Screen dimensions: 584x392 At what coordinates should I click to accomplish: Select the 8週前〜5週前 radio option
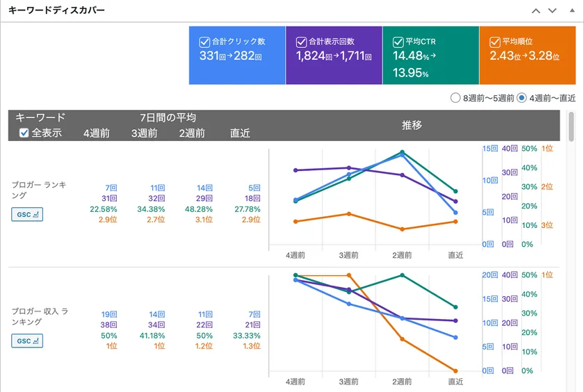pyautogui.click(x=455, y=98)
